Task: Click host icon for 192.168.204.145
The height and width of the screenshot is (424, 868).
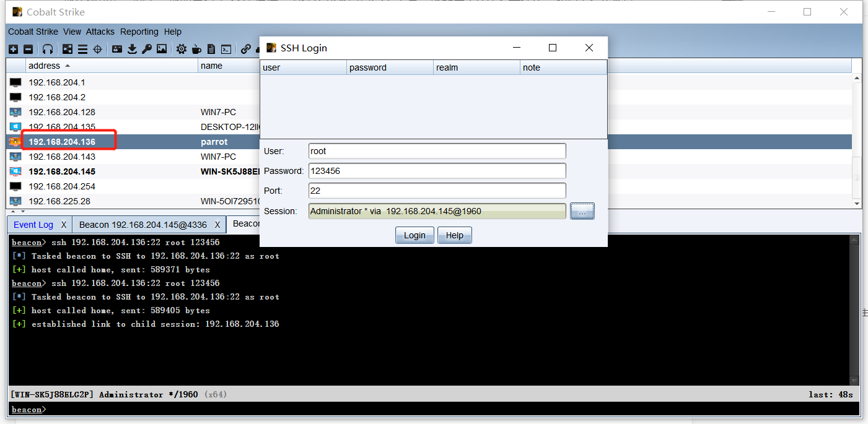Action: point(15,171)
